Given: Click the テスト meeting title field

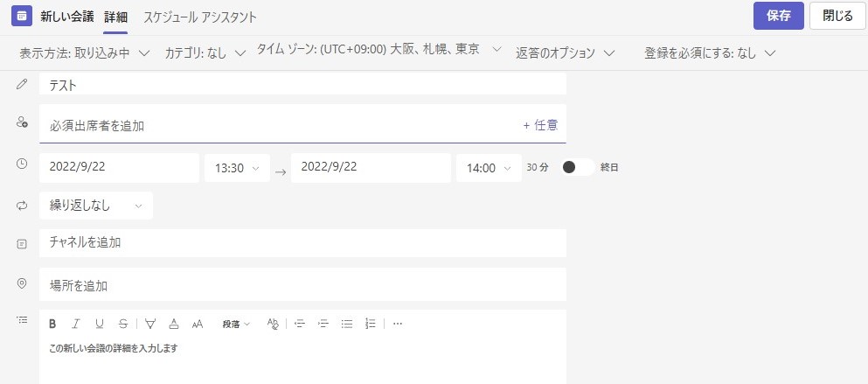Looking at the screenshot, I should (302, 84).
